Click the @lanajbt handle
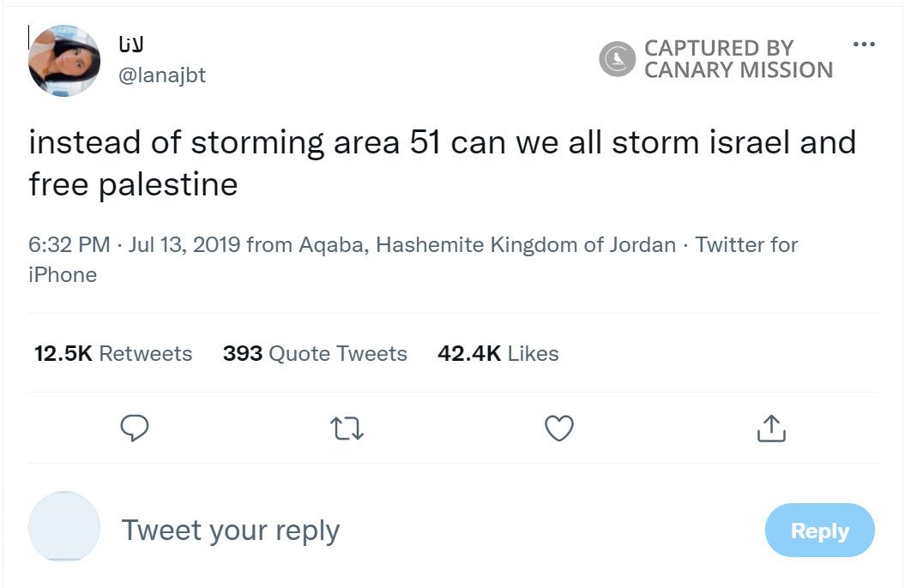 click(160, 75)
